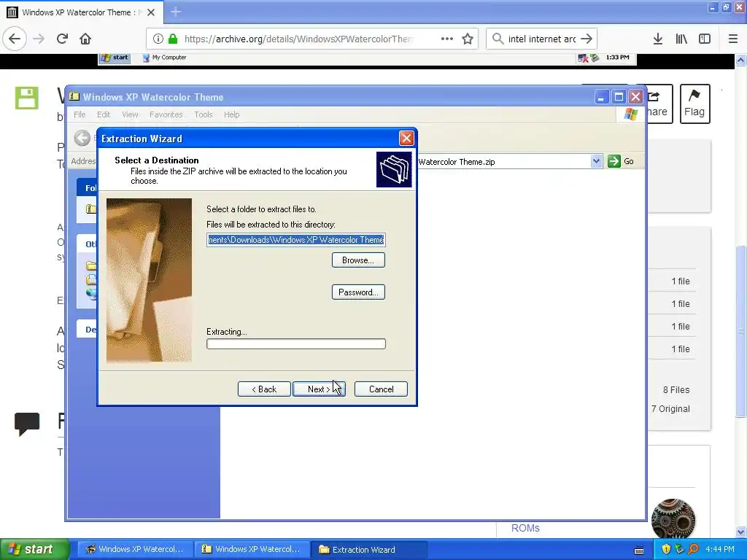
Task: Click the security shield tray icon
Action: [666, 549]
